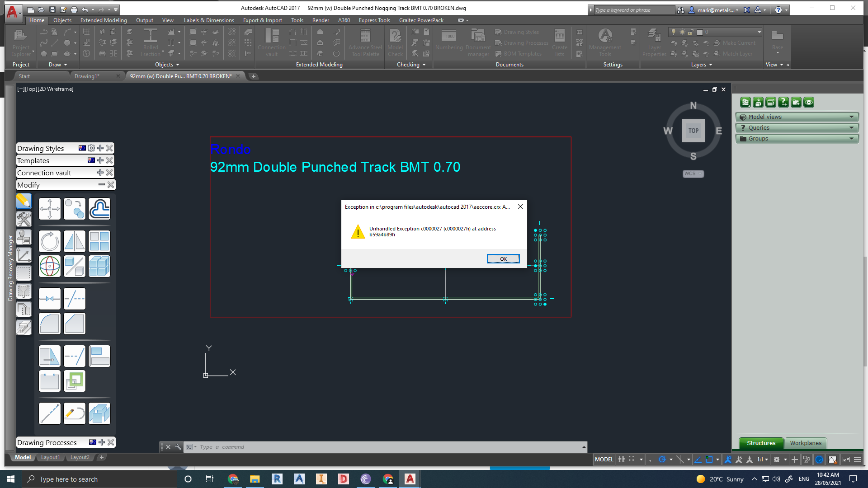Toggle polar tracking in status bar
Screen dimensions: 868x488
click(662, 460)
